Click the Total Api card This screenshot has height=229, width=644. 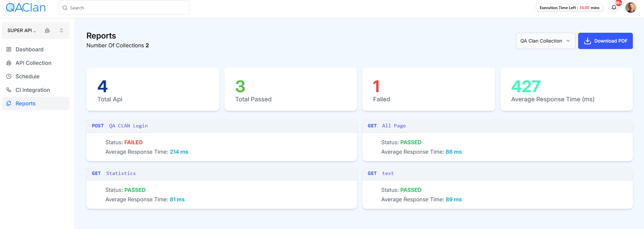[153, 89]
